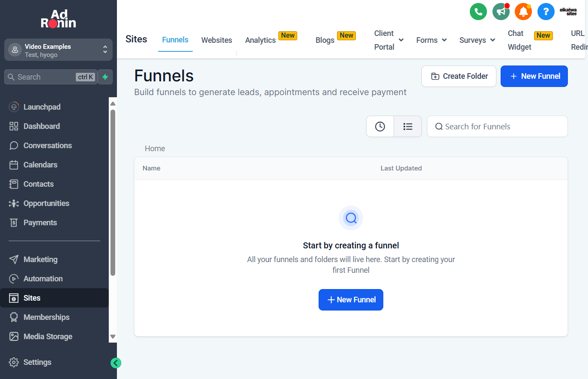Select the Funnels tab
The width and height of the screenshot is (588, 379).
[x=175, y=40]
